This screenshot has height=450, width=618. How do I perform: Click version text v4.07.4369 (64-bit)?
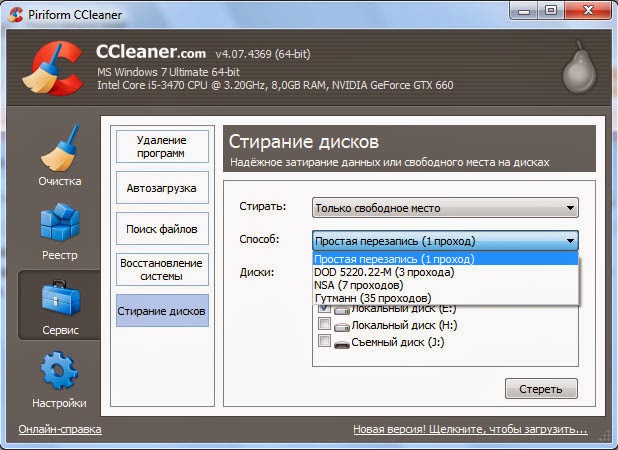point(263,54)
